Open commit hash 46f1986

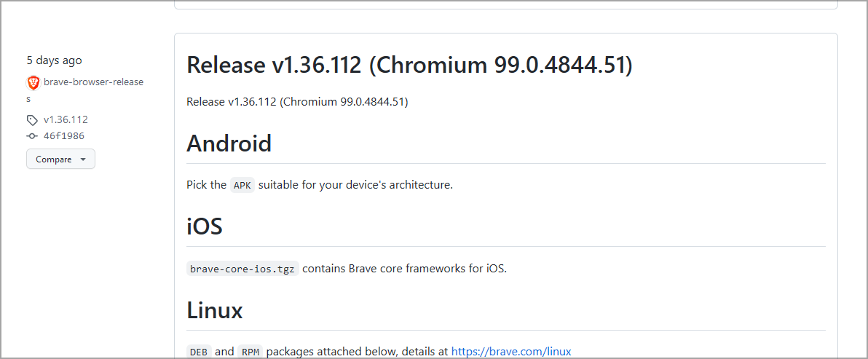63,135
